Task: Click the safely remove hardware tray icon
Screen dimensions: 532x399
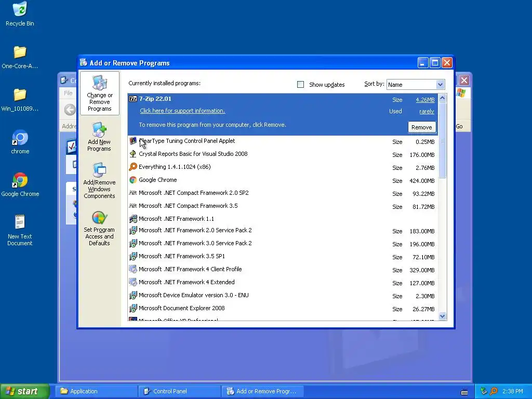Action: [x=484, y=391]
